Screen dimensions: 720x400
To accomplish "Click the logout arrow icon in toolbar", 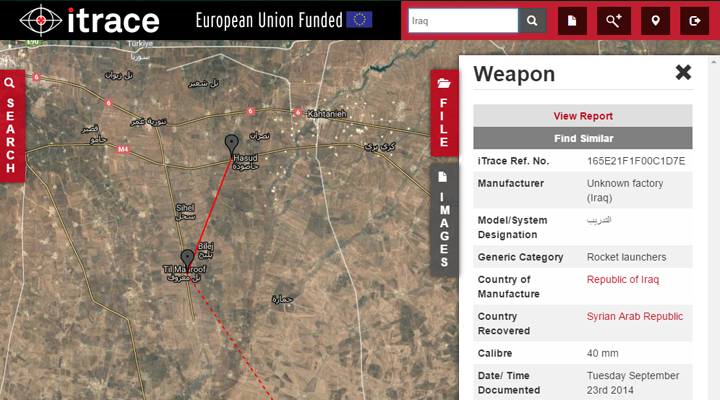I will pos(694,21).
